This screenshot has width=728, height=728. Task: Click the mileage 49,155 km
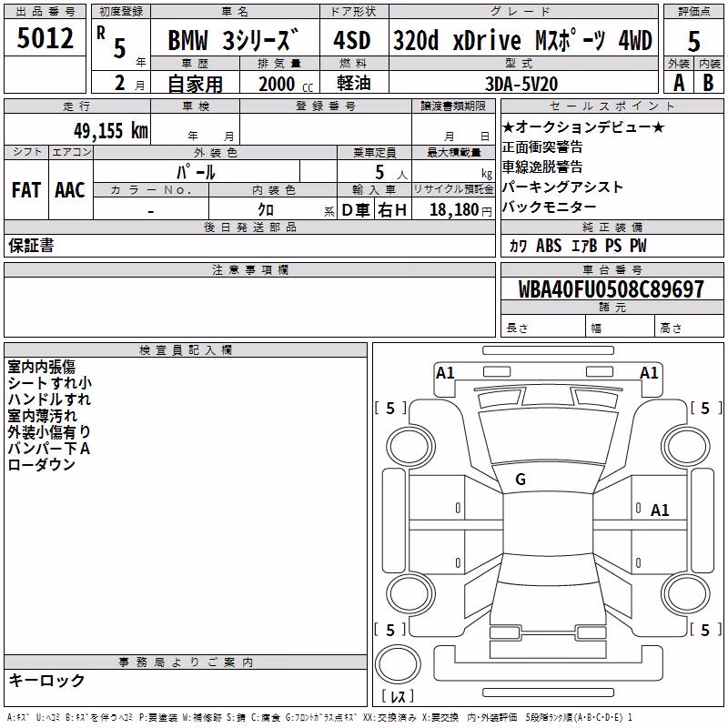tap(110, 131)
